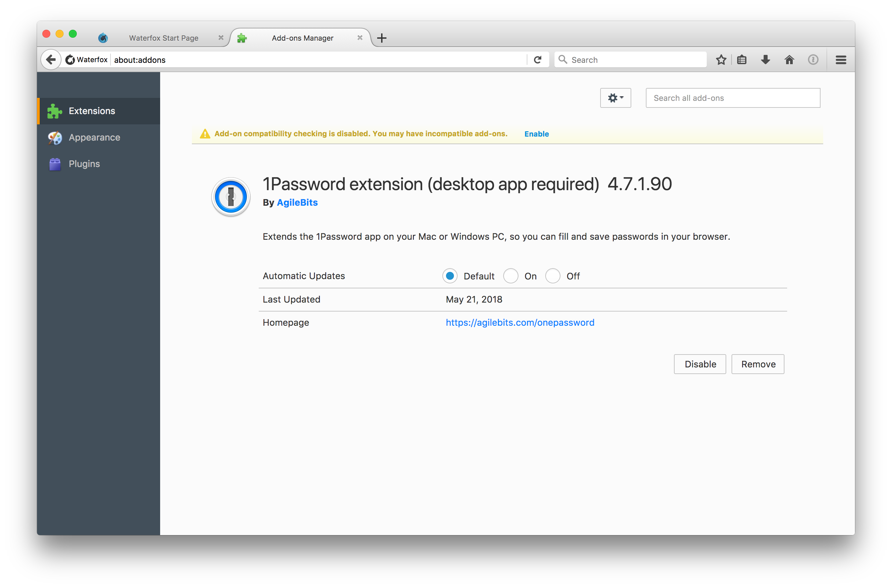Open the browser menu with hamburger icon

pyautogui.click(x=841, y=59)
